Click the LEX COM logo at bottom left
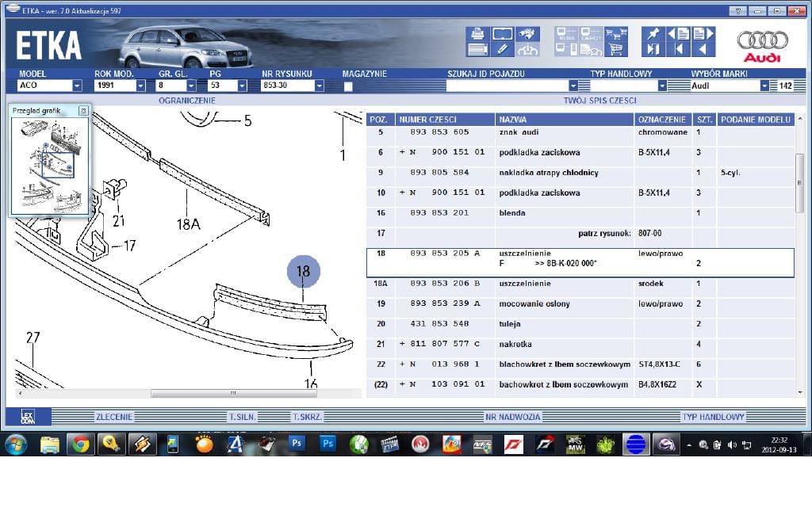 28,417
